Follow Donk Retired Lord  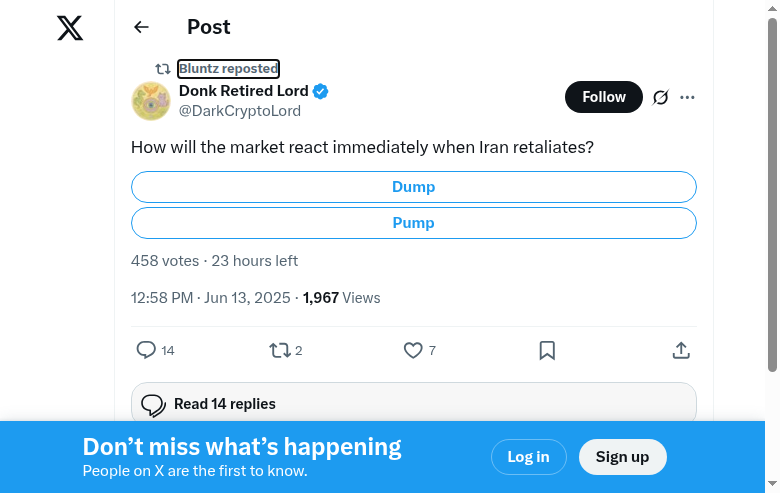(x=604, y=97)
